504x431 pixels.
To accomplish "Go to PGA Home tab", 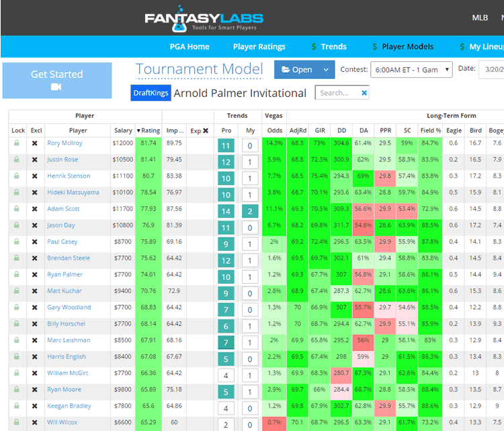I will [190, 46].
